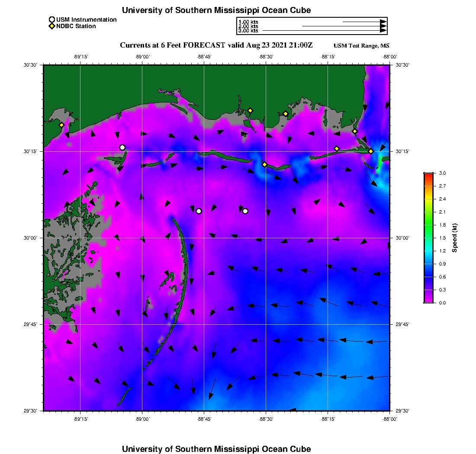Select the easternmost white USM instrumentation circle
This screenshot has height=454, width=476.
click(x=245, y=211)
